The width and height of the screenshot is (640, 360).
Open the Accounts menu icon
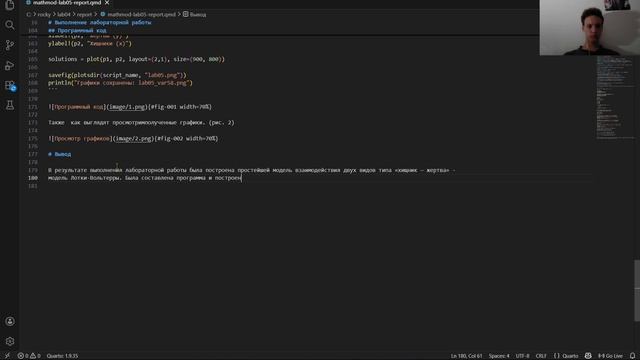[x=10, y=321]
